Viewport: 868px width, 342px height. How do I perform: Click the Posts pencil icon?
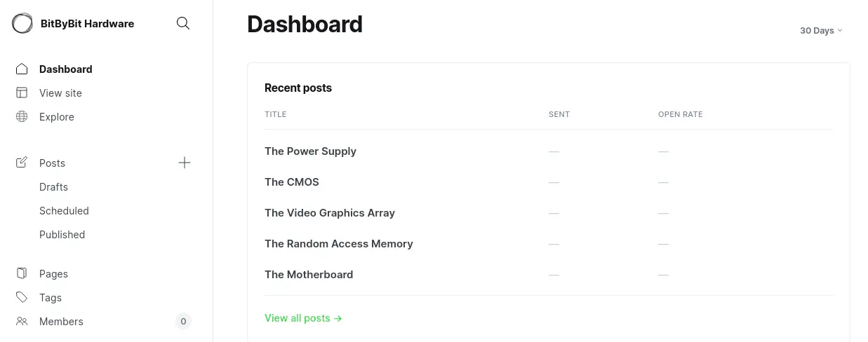tap(22, 163)
